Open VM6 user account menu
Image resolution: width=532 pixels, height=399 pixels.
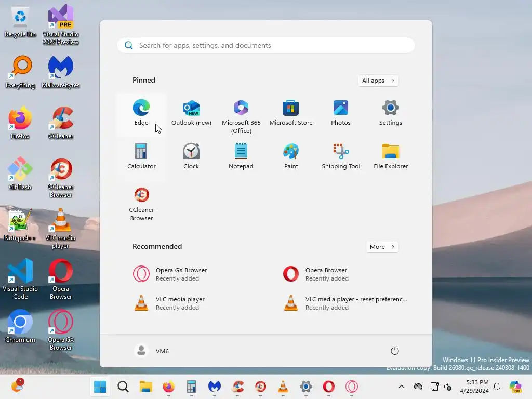152,351
